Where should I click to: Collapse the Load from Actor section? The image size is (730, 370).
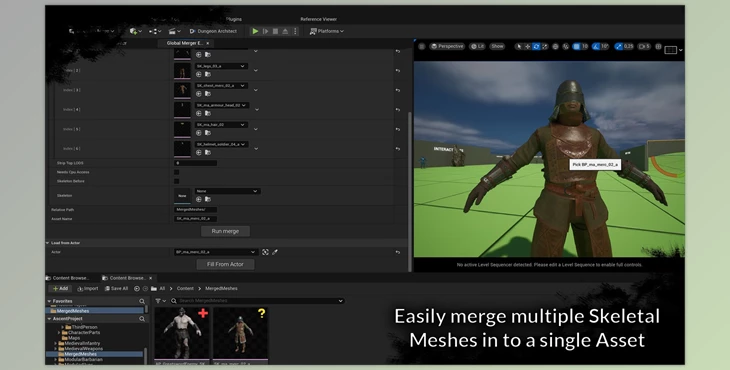47,243
